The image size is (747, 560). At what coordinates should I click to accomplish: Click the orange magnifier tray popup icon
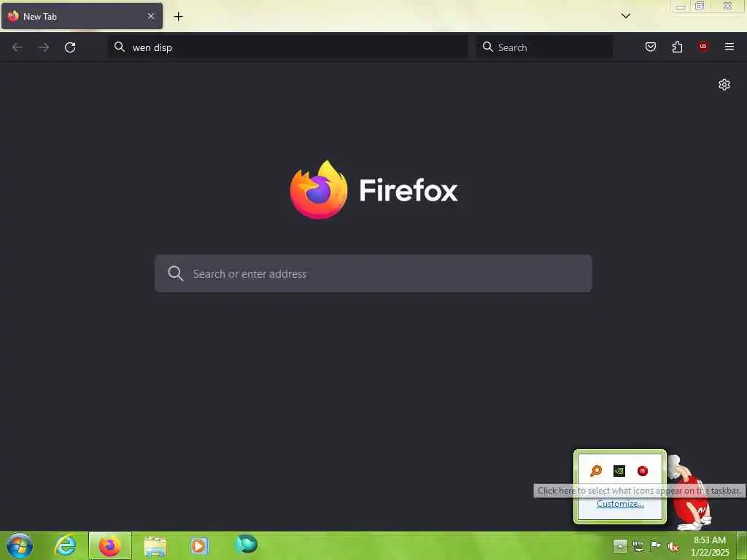pyautogui.click(x=596, y=471)
